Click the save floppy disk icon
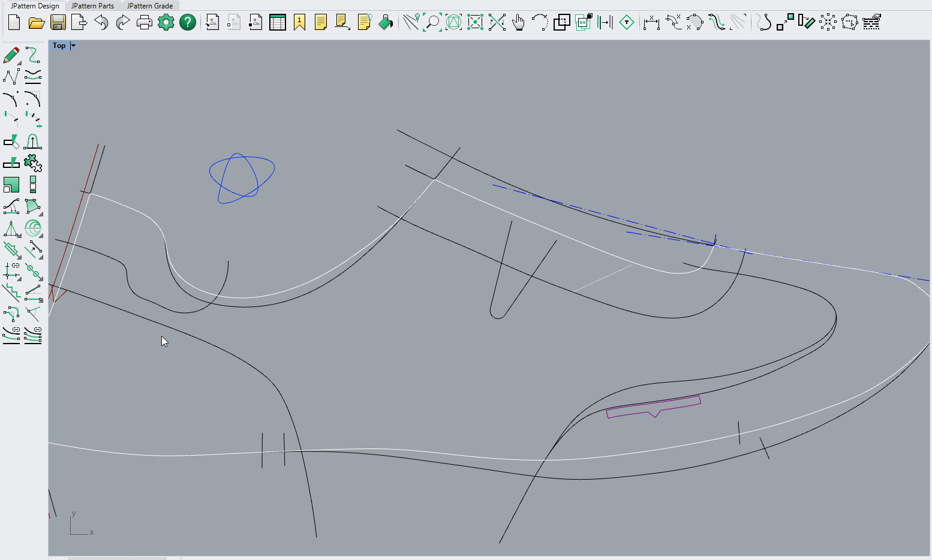Viewport: 932px width, 560px height. pos(58,23)
